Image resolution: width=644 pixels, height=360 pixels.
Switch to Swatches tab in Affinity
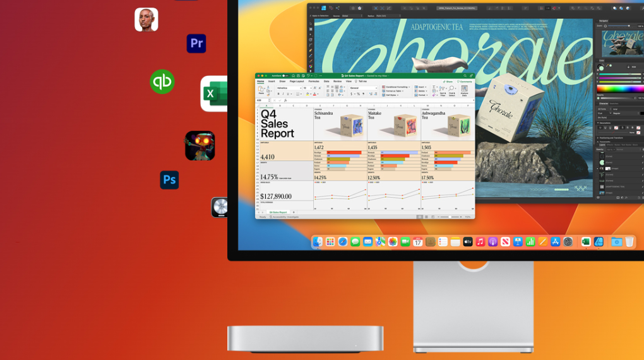(x=614, y=104)
